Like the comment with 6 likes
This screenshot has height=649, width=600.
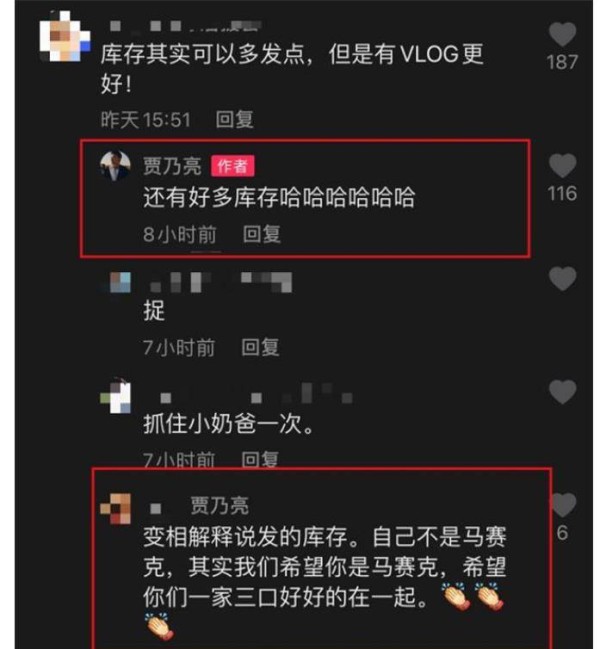562,505
